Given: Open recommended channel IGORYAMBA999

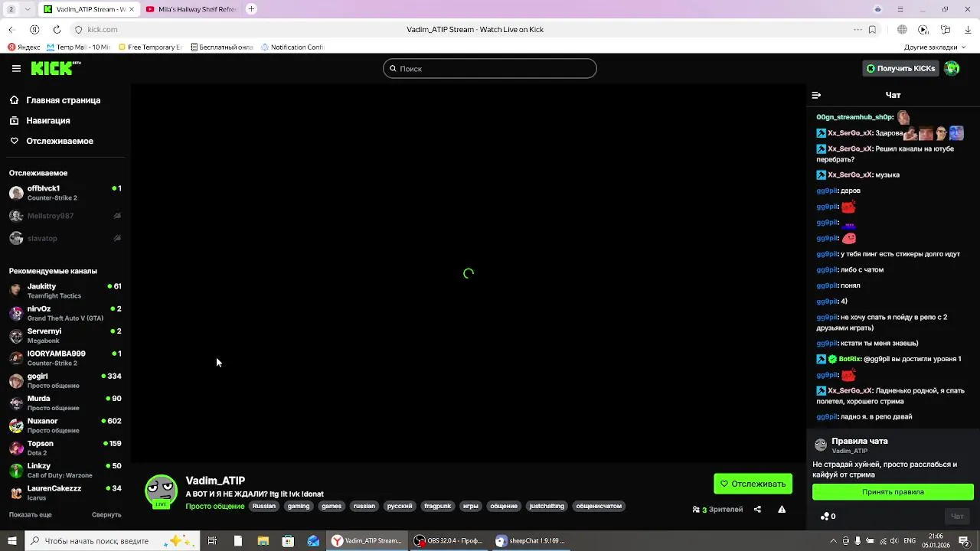Looking at the screenshot, I should tap(65, 358).
